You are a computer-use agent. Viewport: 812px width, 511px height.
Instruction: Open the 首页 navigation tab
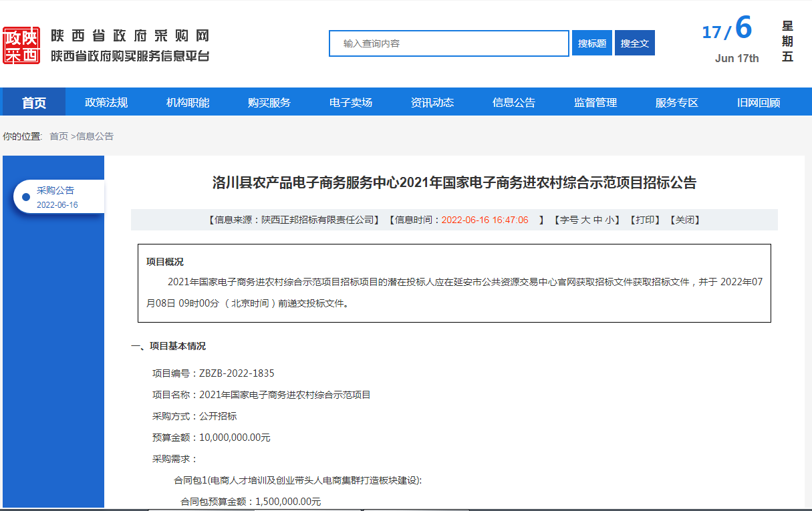click(x=34, y=102)
